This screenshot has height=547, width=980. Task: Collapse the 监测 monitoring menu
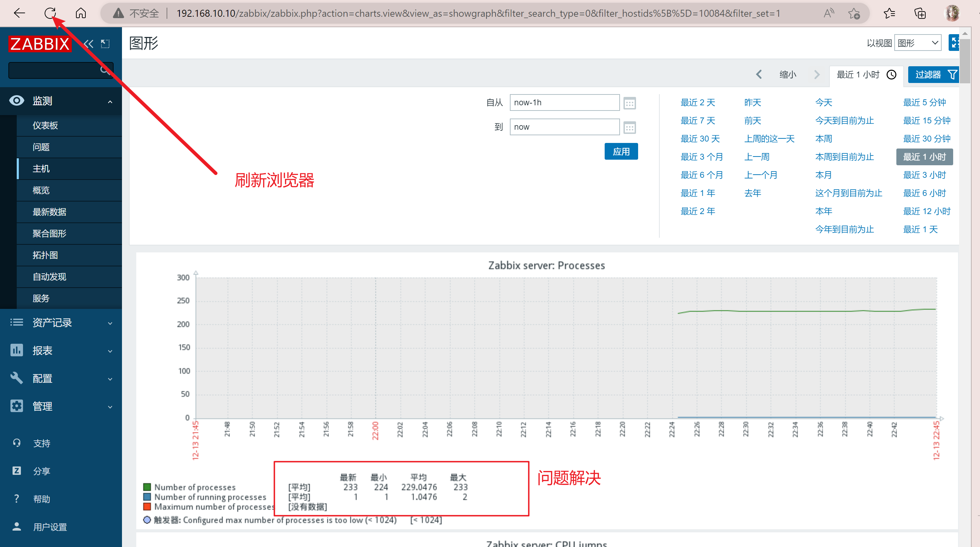(x=61, y=101)
